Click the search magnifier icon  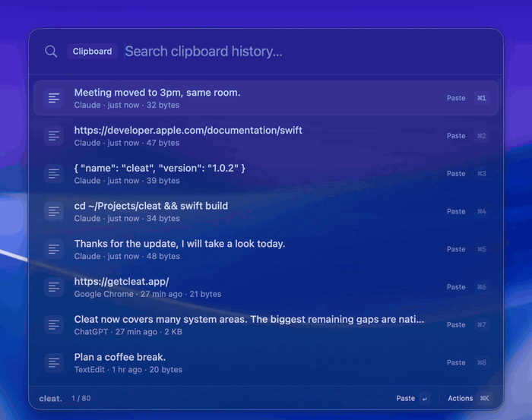(51, 51)
